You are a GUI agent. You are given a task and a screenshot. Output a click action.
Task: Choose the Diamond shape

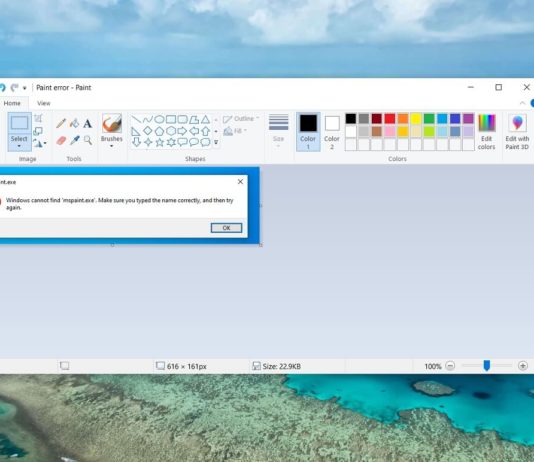point(148,131)
